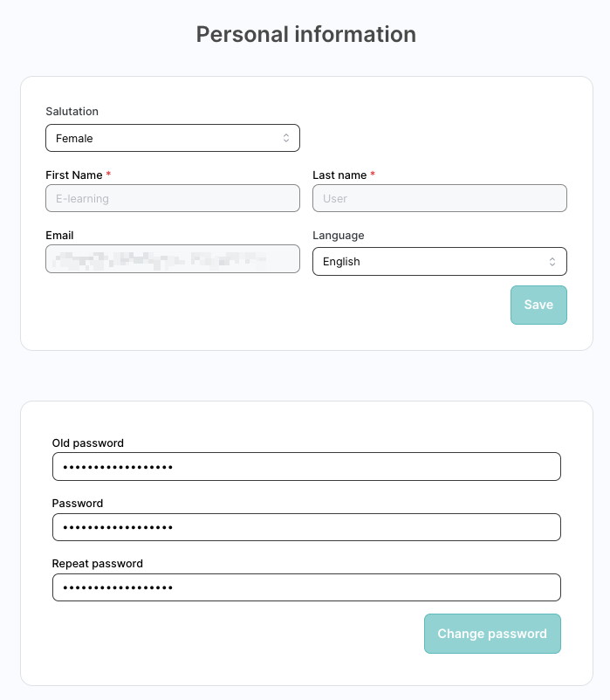The width and height of the screenshot is (610, 700).
Task: Click the Email field
Action: click(x=172, y=258)
